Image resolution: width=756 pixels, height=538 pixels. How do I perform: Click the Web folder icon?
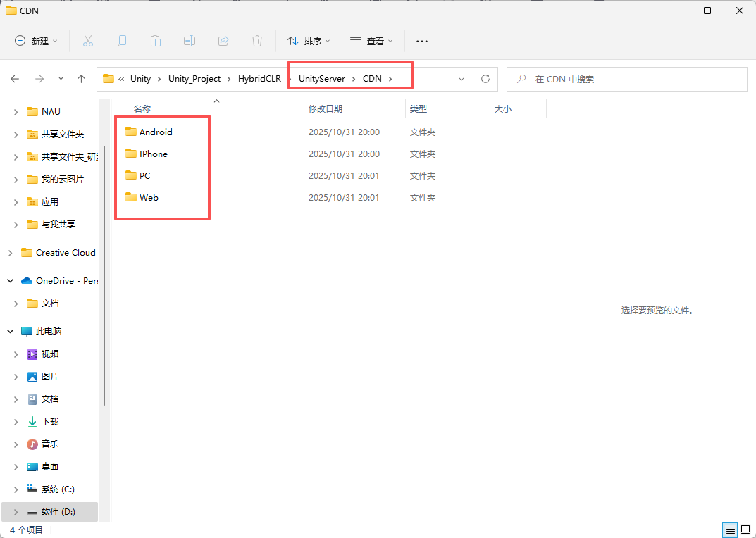point(130,197)
